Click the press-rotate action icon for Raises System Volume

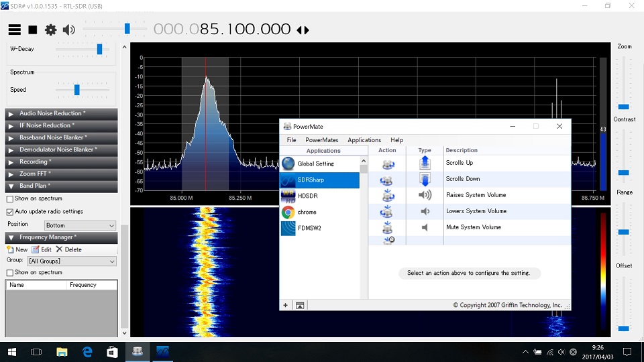tap(387, 195)
